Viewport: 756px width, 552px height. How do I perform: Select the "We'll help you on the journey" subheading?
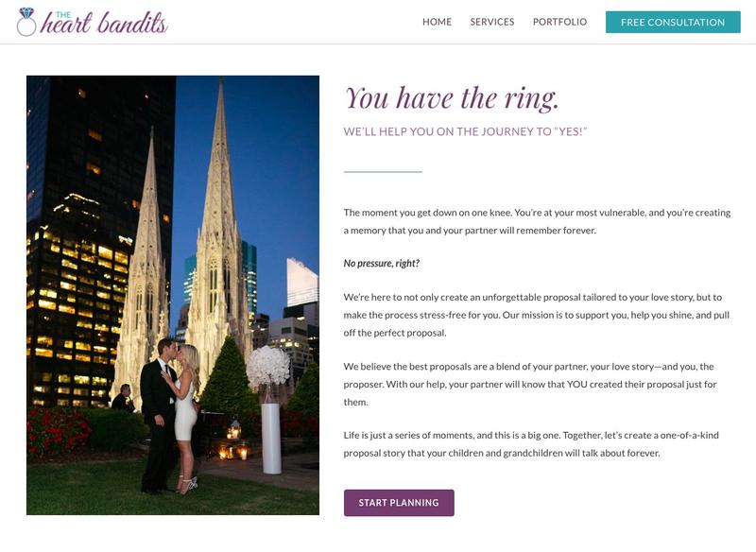[466, 131]
